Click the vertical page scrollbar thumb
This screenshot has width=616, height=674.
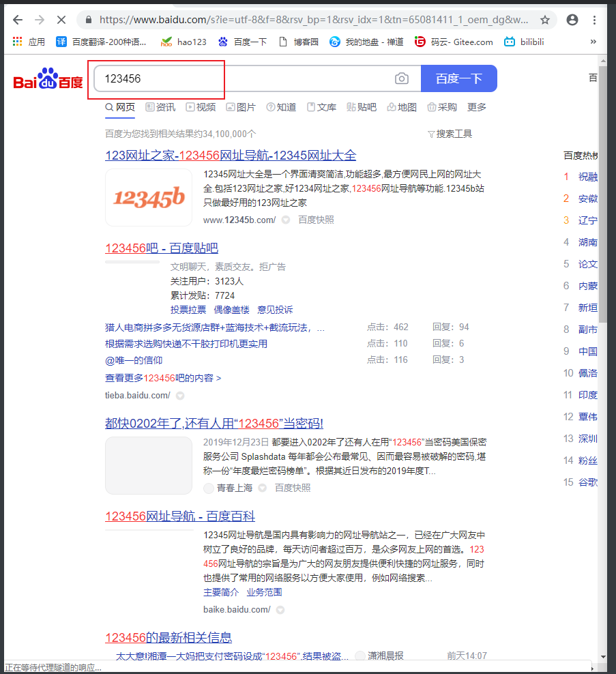pos(603,194)
